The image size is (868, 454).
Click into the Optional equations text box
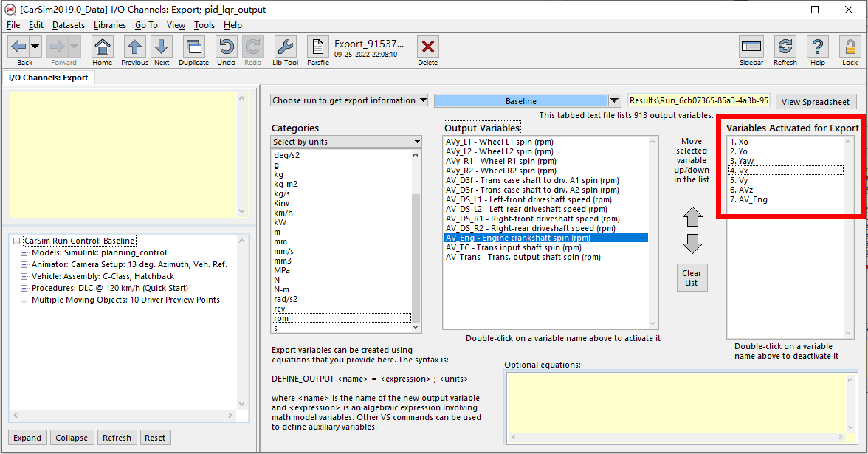pos(676,402)
